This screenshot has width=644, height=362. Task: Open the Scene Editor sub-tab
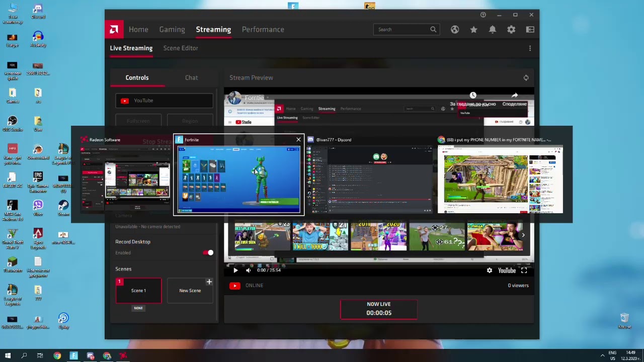[x=181, y=48]
